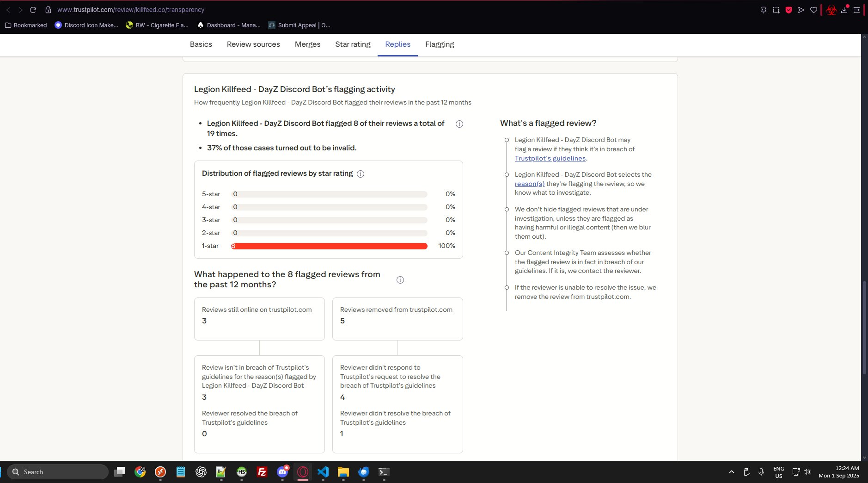Open the ENG US language indicator
868x483 pixels.
coord(779,472)
